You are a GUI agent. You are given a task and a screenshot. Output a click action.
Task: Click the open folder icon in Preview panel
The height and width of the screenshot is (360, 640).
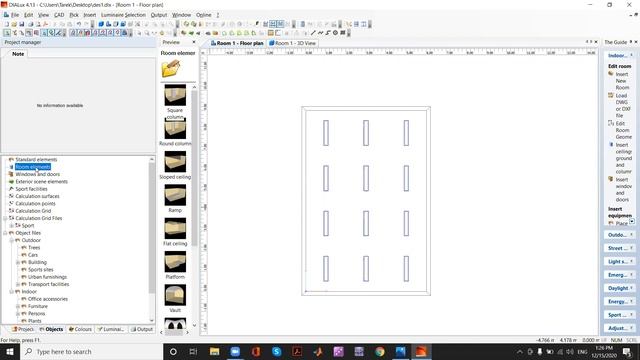coord(171,68)
